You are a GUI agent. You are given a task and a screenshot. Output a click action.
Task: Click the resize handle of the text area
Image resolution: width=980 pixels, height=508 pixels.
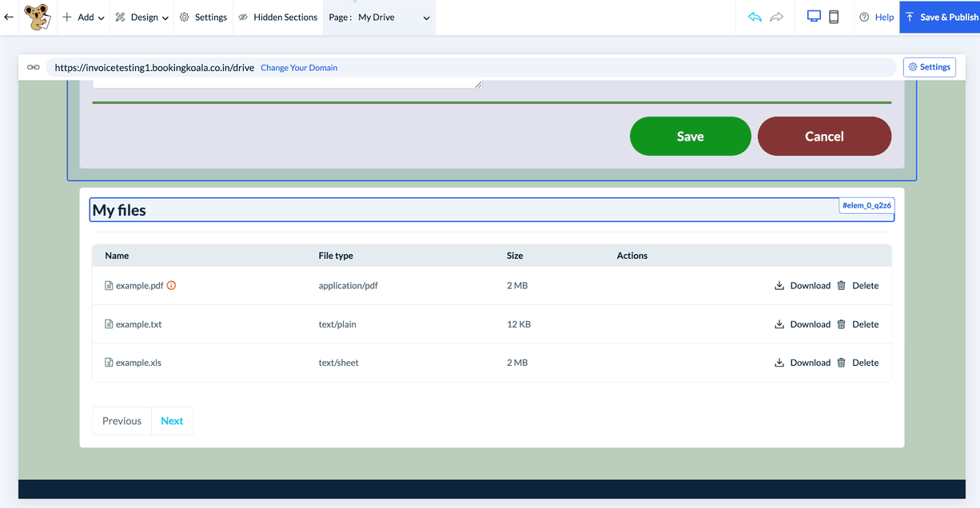coord(478,84)
